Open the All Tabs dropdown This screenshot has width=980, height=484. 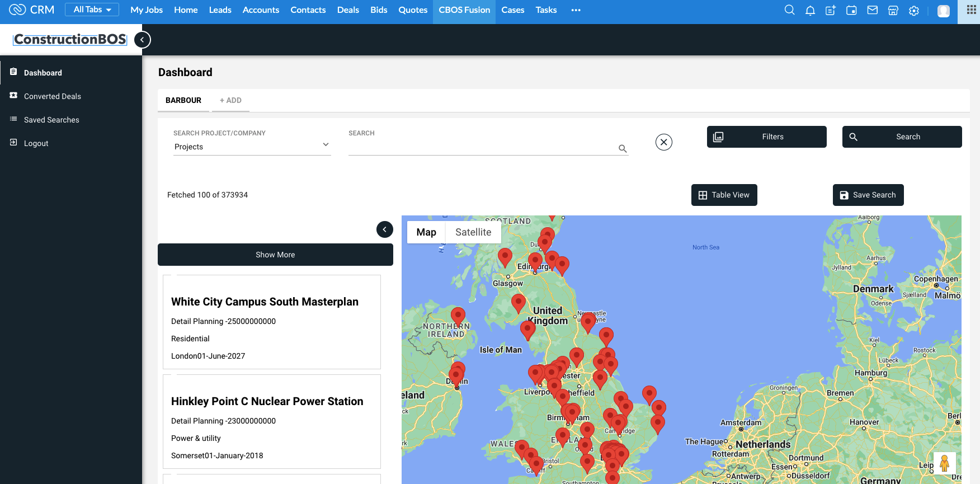[92, 10]
